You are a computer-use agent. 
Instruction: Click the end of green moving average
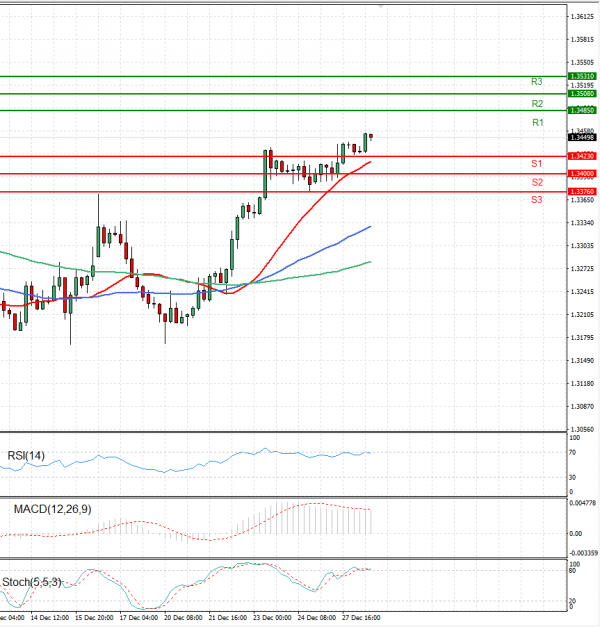(x=370, y=262)
